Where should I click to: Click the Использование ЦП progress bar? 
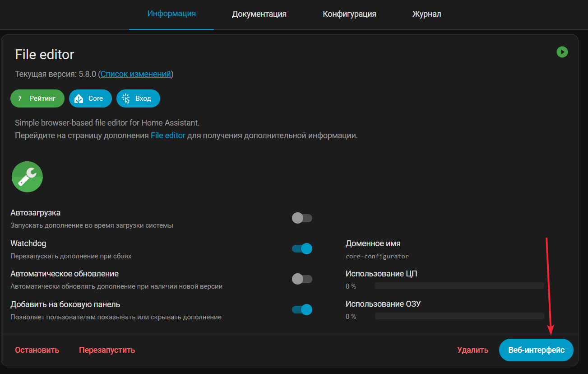[x=459, y=286]
